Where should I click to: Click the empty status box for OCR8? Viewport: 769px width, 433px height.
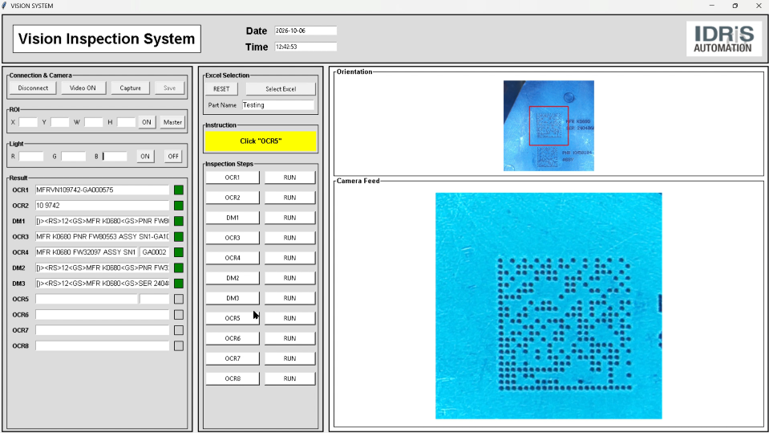click(x=179, y=346)
